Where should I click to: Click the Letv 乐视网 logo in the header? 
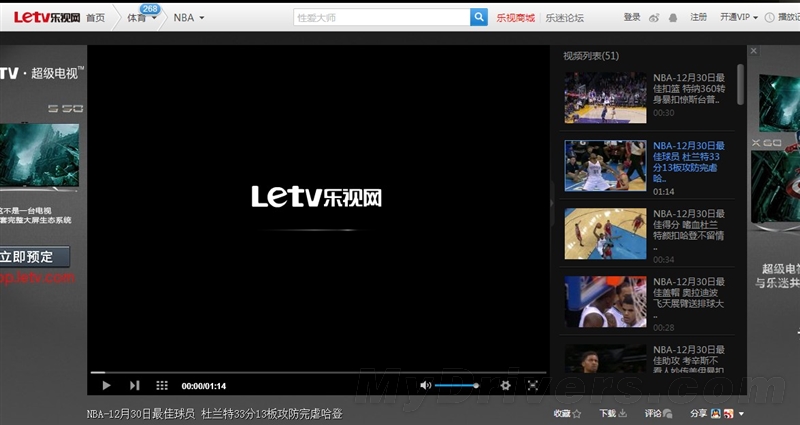(x=46, y=18)
